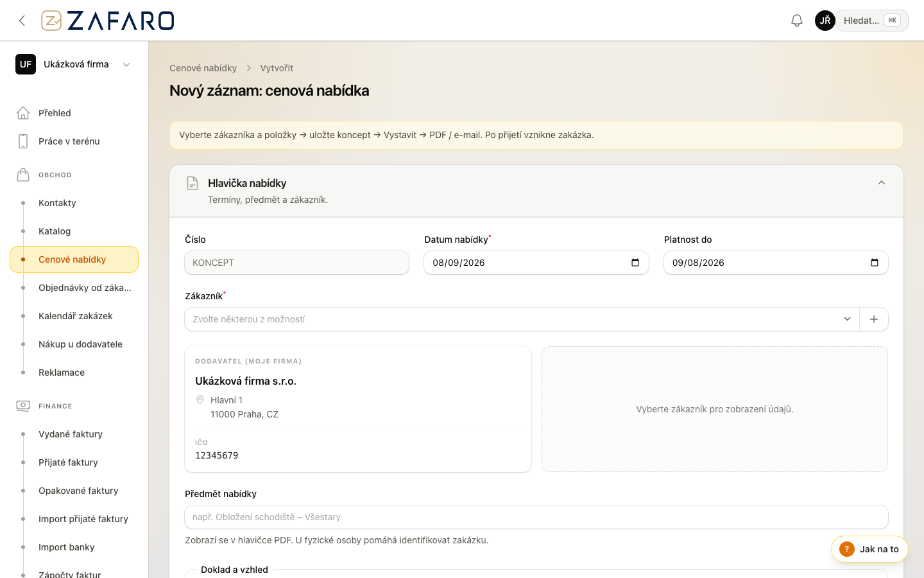
Task: Click the IČO number 12345679
Action: pos(217,455)
